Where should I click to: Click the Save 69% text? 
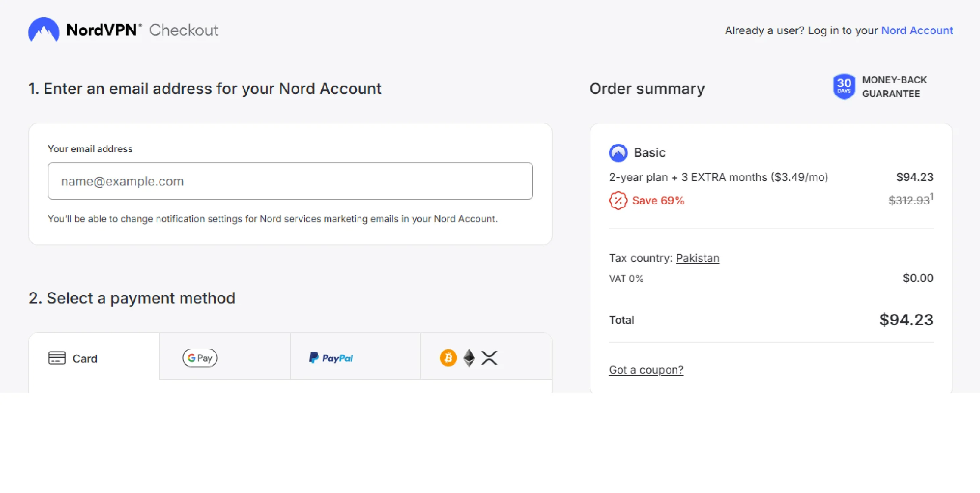pyautogui.click(x=658, y=201)
